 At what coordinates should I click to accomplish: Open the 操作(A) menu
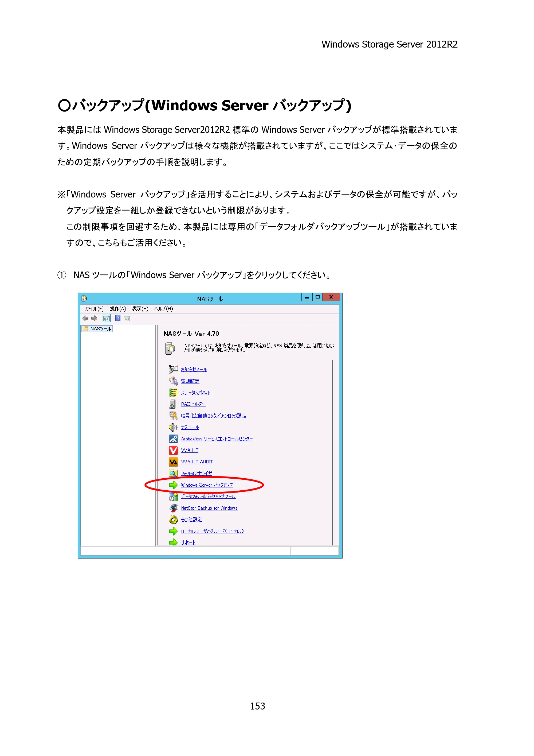click(x=118, y=309)
